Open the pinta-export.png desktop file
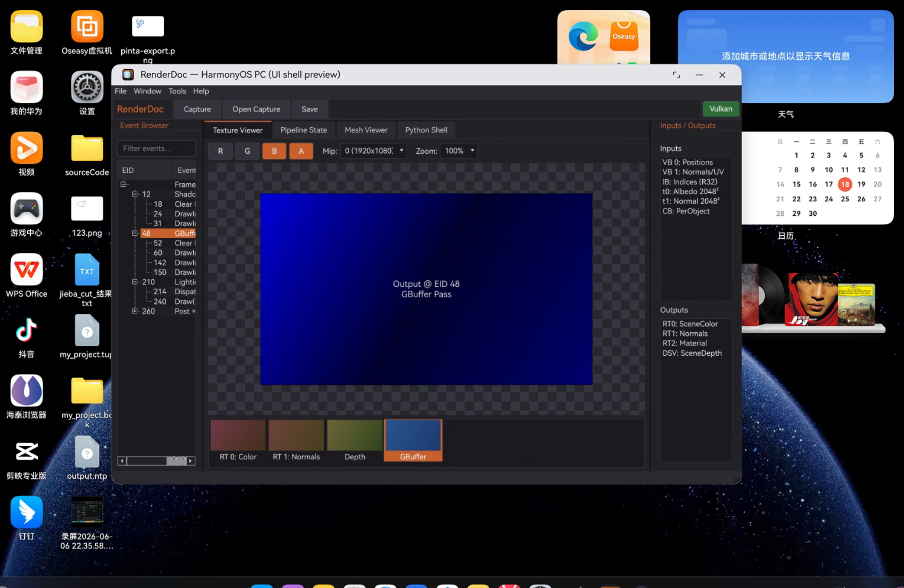Viewport: 904px width, 588px height. (x=148, y=26)
